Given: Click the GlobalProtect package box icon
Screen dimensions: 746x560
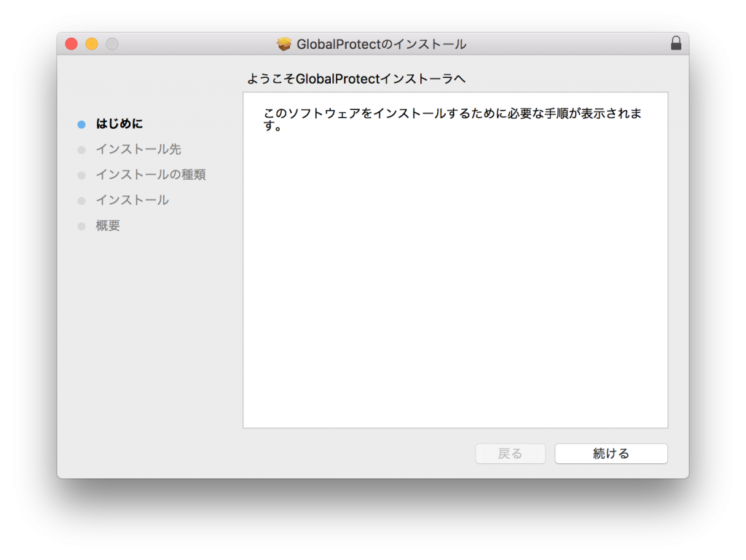Looking at the screenshot, I should point(284,44).
